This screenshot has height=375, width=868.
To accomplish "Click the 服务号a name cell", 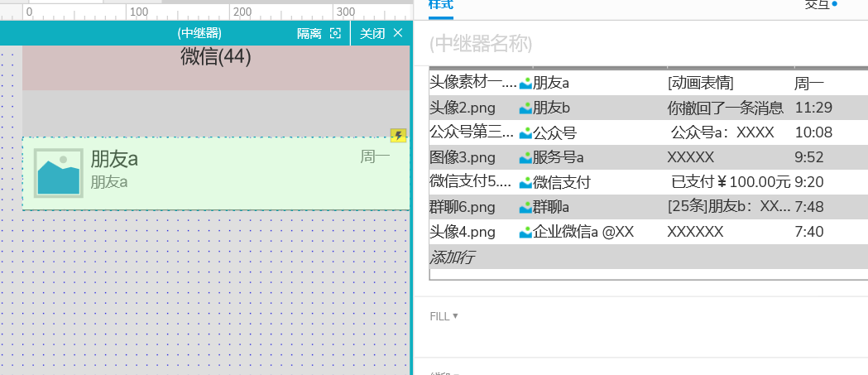I will click(x=559, y=157).
